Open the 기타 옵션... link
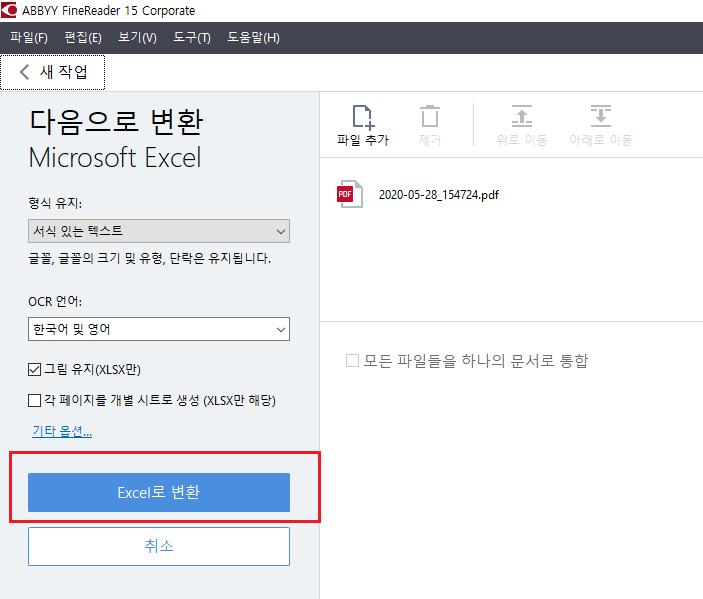The image size is (703, 599). click(x=62, y=431)
